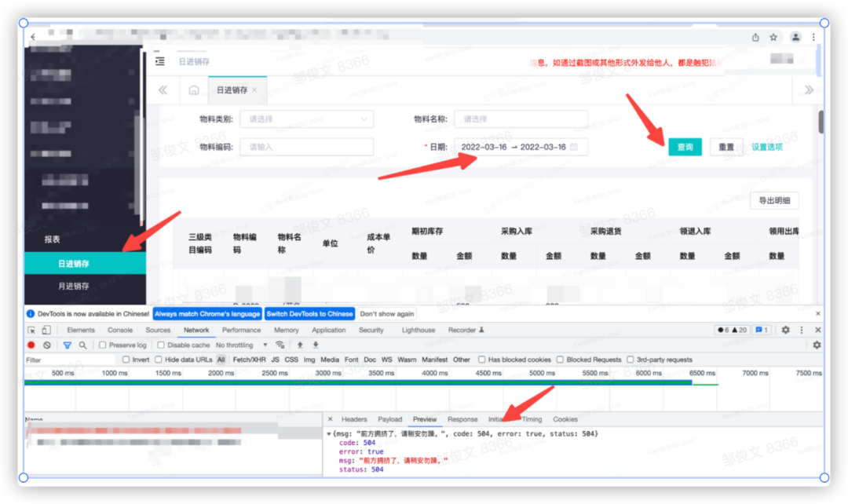
Task: Select 日进销存 in the sidebar
Action: point(85,263)
